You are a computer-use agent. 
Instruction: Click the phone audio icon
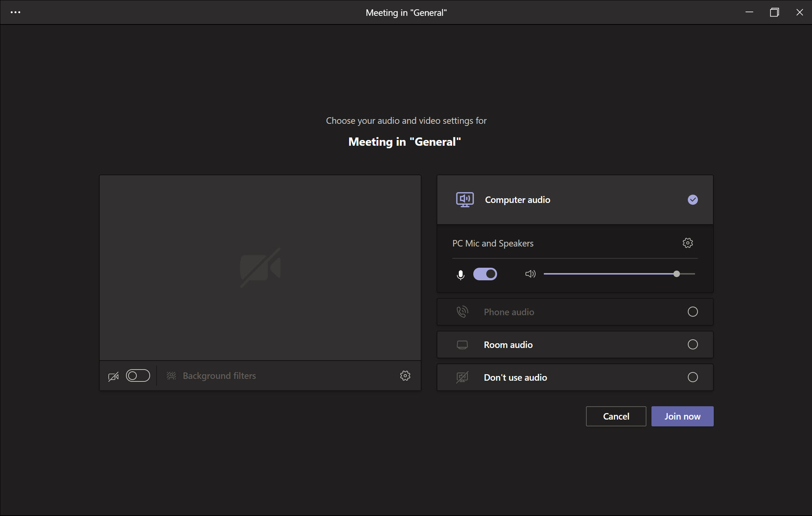[462, 312]
